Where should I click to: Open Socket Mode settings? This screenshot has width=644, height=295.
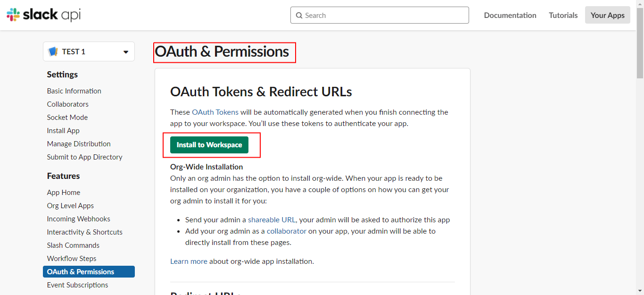click(67, 117)
